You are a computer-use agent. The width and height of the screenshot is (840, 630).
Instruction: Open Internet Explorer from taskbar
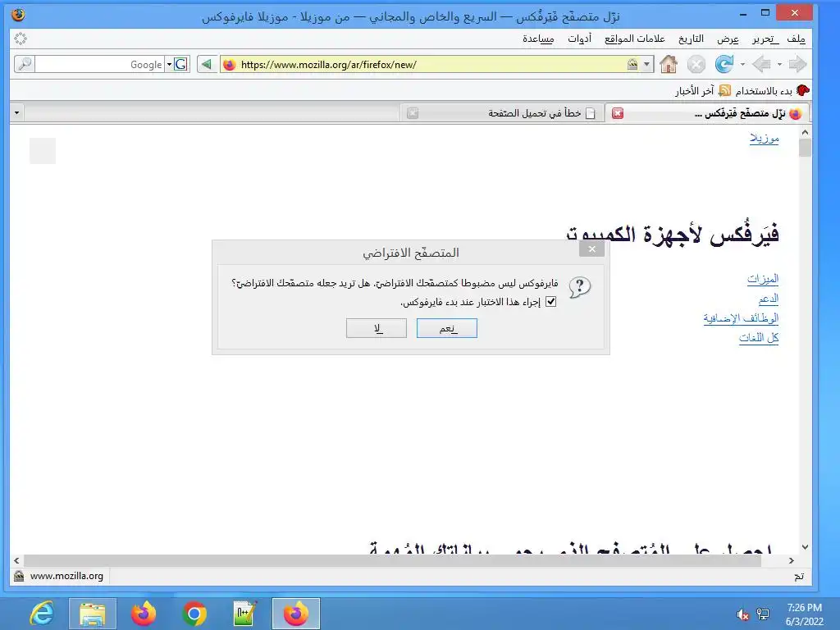[42, 614]
